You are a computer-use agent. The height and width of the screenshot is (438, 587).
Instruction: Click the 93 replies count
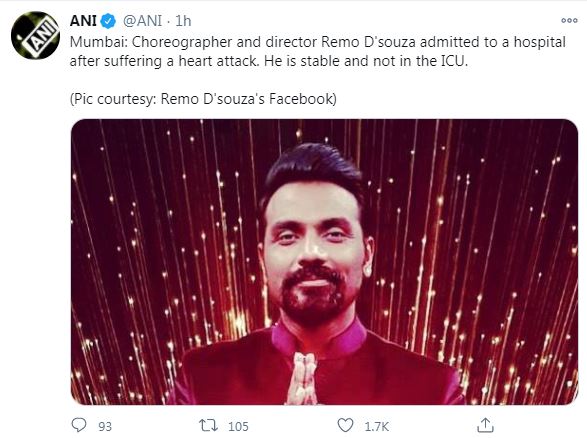pos(105,426)
